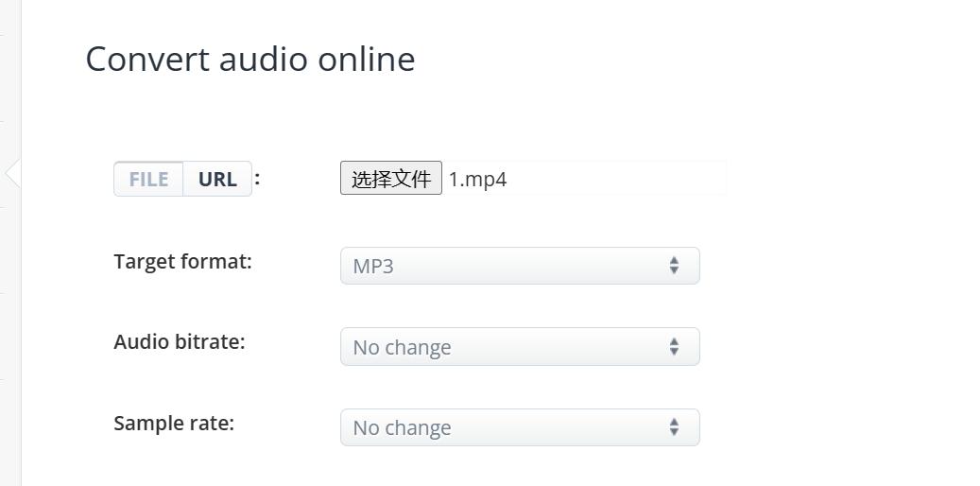Click the Target format label
Image resolution: width=980 pixels, height=486 pixels.
pyautogui.click(x=182, y=261)
